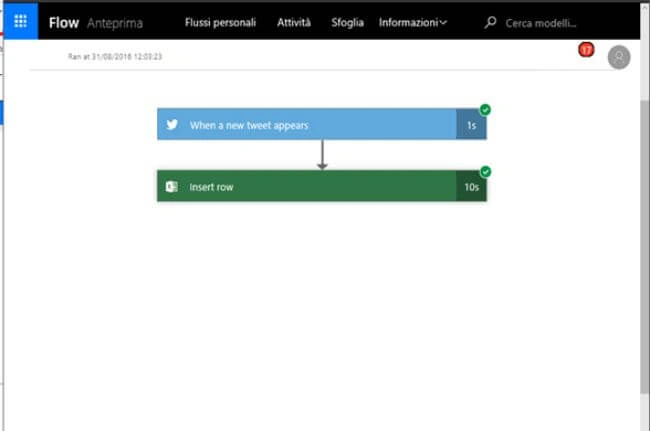
Task: Open Flussi personali menu item
Action: [220, 22]
